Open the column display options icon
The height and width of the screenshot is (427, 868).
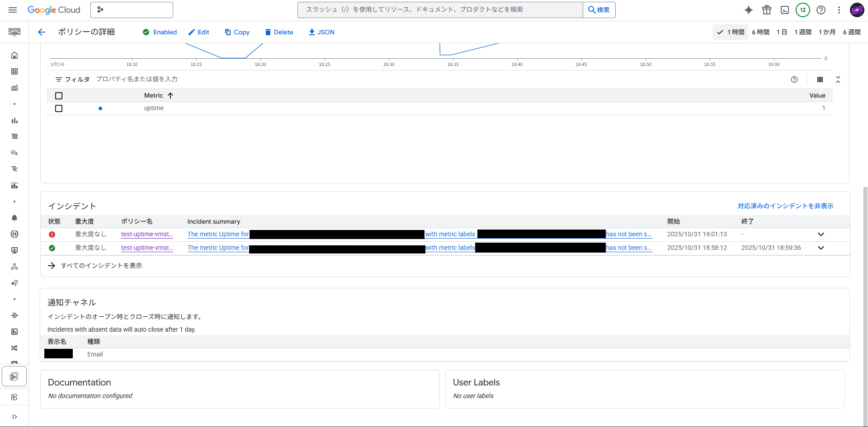click(x=820, y=80)
